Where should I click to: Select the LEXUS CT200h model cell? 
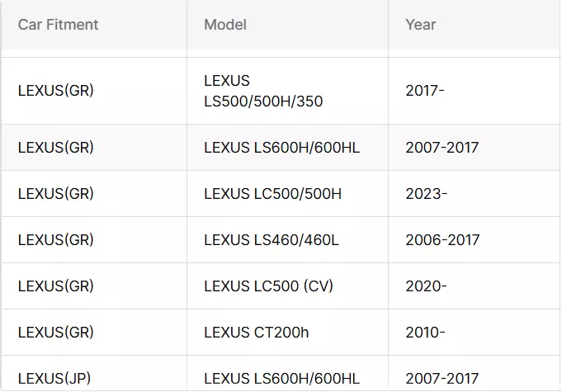point(256,333)
